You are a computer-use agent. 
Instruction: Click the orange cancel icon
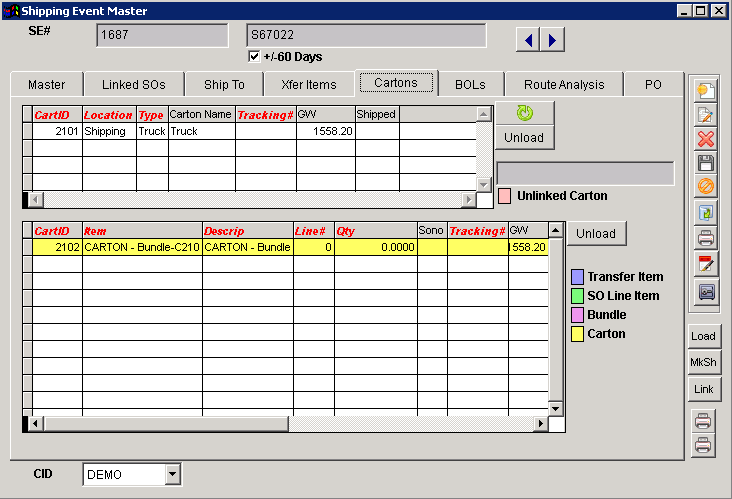[x=706, y=187]
